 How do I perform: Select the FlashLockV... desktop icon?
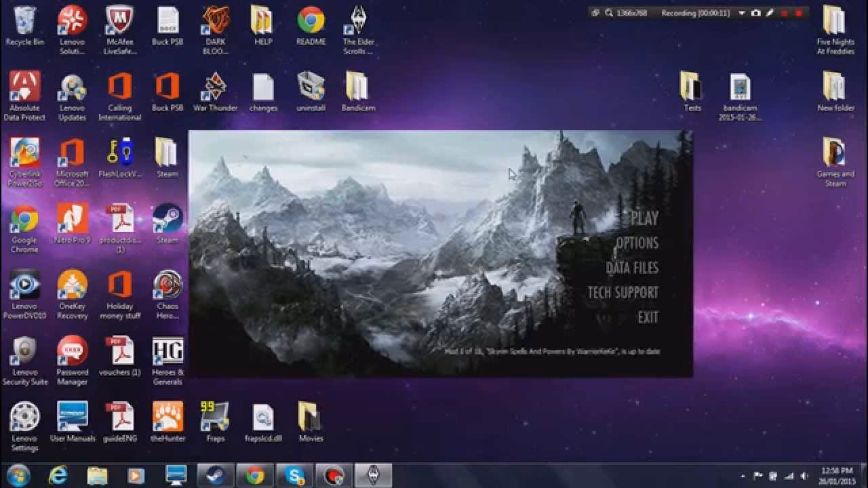[120, 158]
